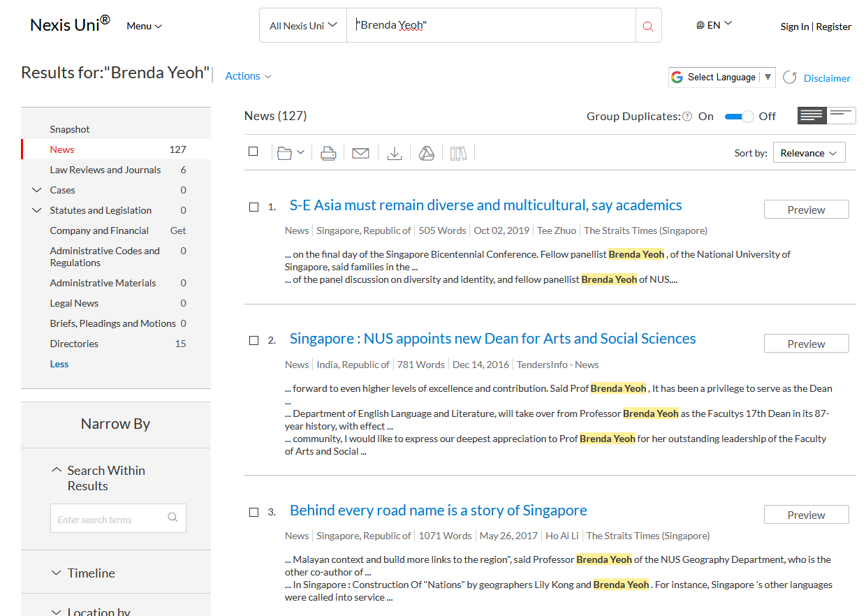Viewport: 866px width, 616px height.
Task: Collapse the Search Within Results section
Action: click(57, 471)
